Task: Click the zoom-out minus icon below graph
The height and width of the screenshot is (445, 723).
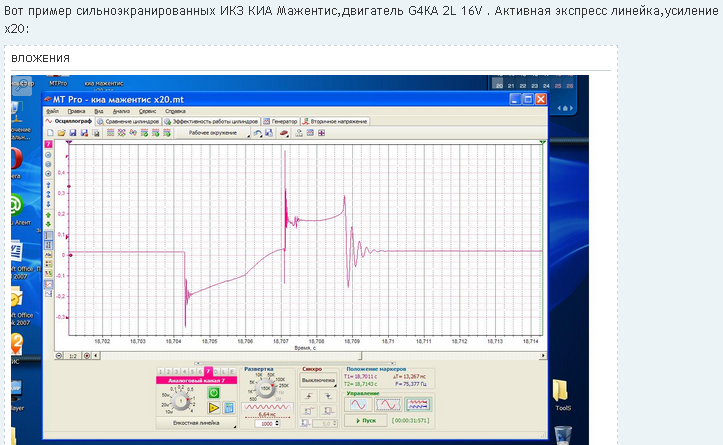Action: pos(59,356)
